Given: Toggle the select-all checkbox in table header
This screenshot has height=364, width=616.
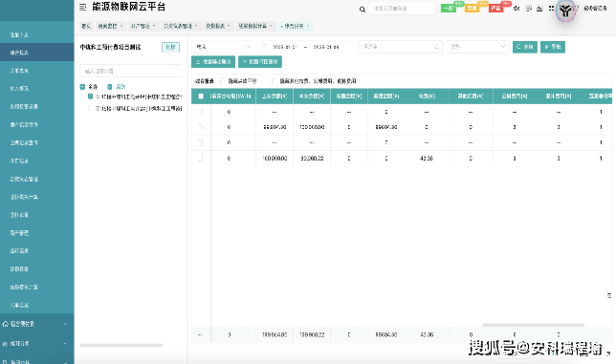Looking at the screenshot, I should point(201,96).
